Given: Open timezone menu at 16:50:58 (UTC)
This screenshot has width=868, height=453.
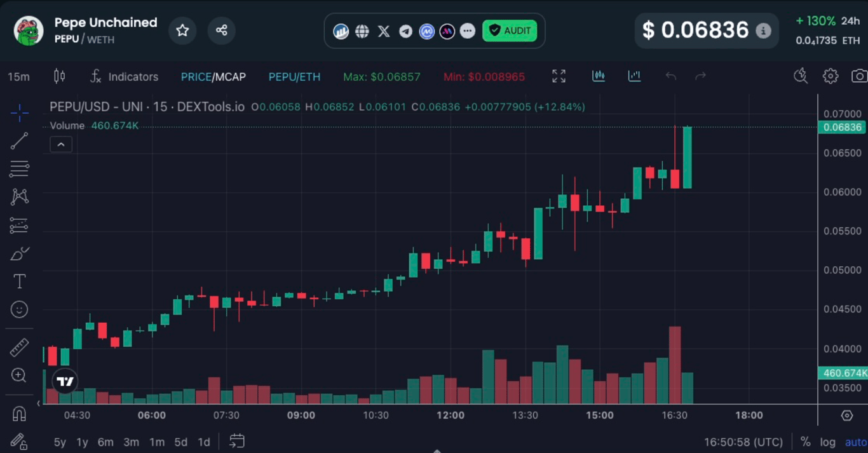Looking at the screenshot, I should pyautogui.click(x=743, y=442).
